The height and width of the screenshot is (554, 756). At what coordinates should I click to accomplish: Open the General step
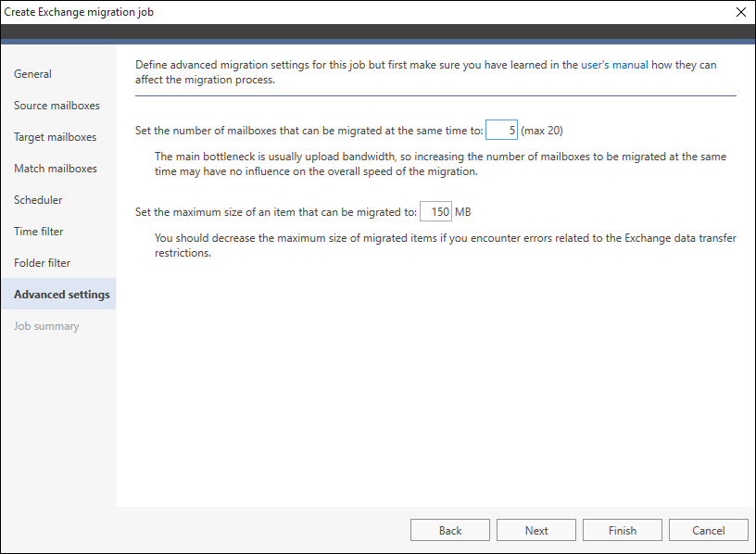pyautogui.click(x=32, y=74)
